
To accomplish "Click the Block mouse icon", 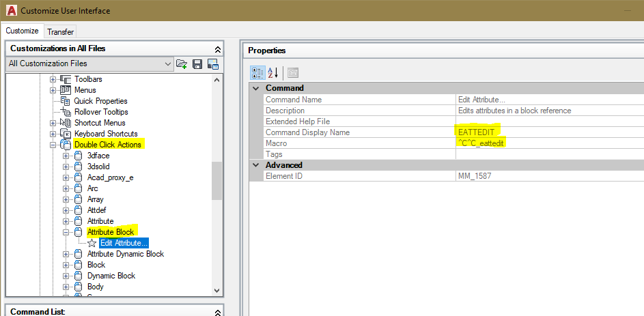I will [79, 265].
